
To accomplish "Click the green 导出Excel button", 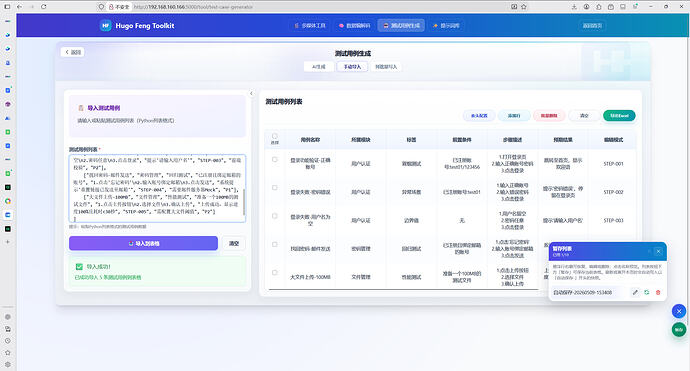I will click(x=619, y=116).
